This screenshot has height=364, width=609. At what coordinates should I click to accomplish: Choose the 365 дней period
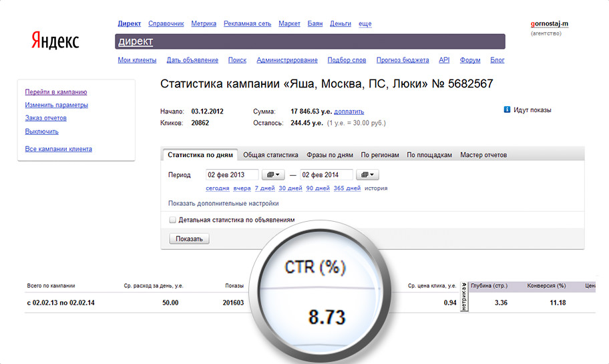[x=347, y=188]
